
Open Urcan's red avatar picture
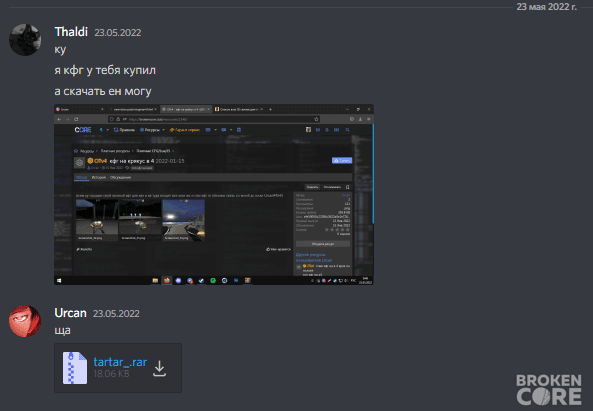(x=25, y=321)
